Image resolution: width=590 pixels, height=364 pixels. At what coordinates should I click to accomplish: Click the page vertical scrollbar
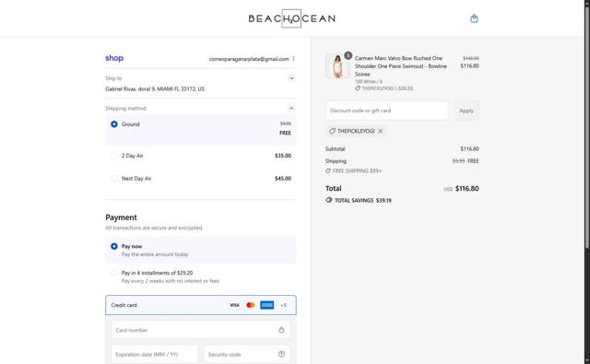click(587, 128)
